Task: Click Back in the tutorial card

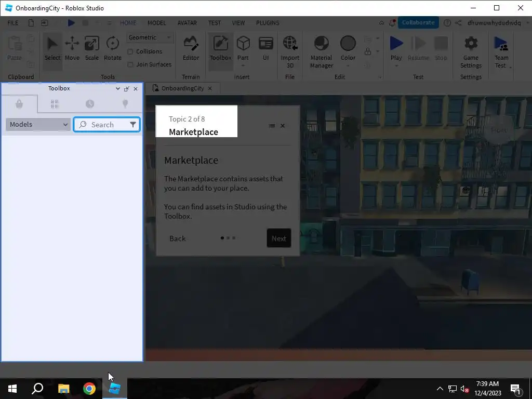Action: [178, 238]
